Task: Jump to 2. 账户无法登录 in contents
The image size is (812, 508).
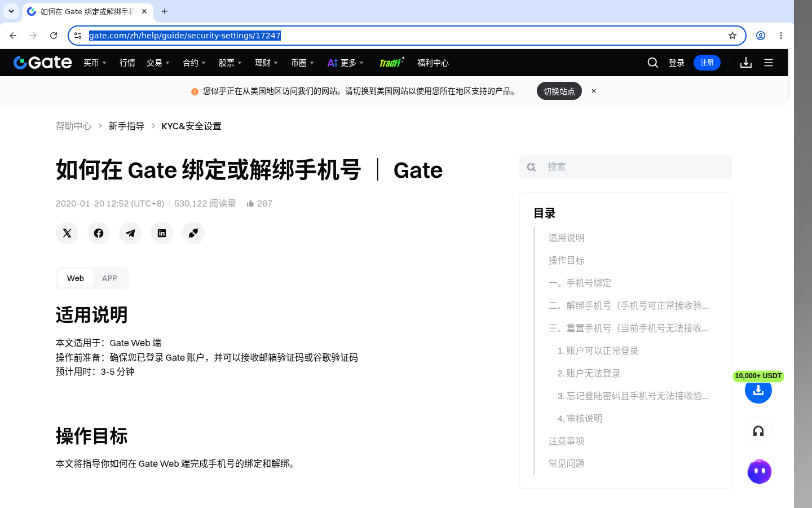Action: point(589,373)
